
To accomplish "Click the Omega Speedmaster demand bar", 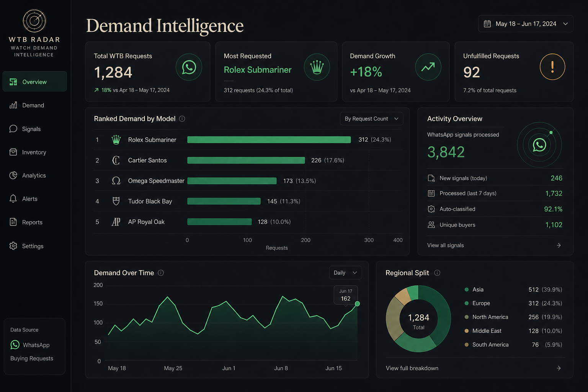I will pos(232,181).
